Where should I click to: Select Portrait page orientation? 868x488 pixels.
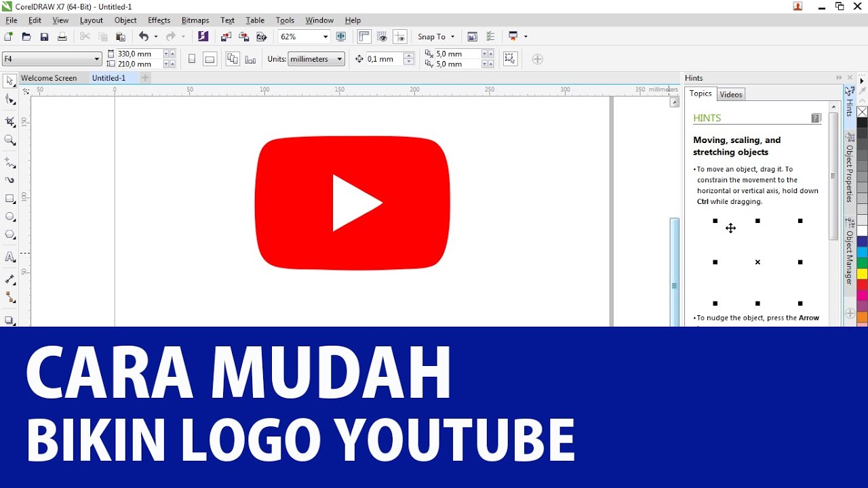pyautogui.click(x=192, y=59)
